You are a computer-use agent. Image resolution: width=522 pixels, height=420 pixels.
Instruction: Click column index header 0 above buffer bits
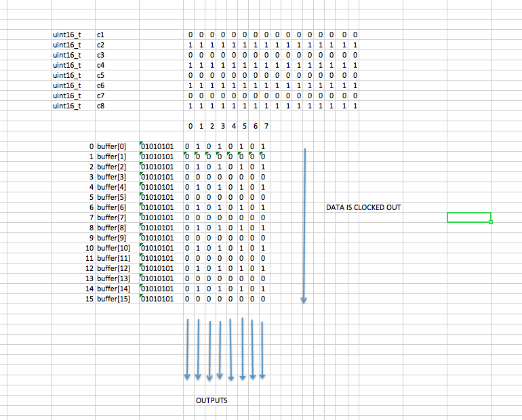190,126
